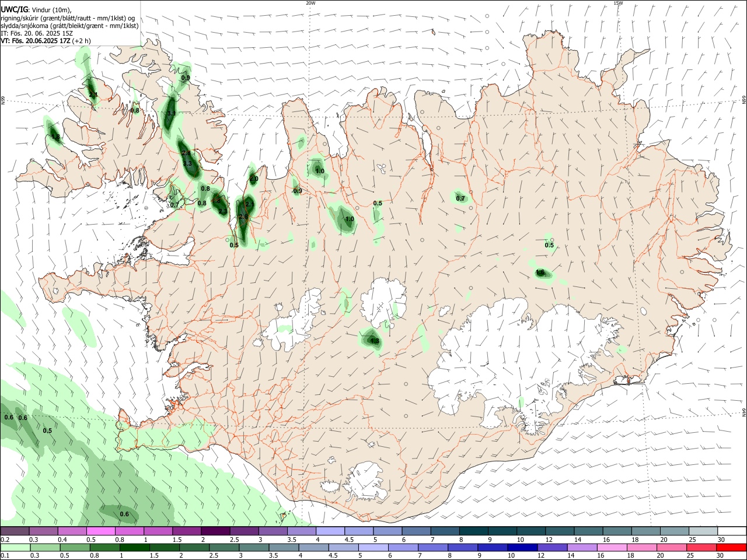747x560 pixels.
Task: Pick the lower-row deep blue swatch starting at 10
Action: tap(522, 547)
